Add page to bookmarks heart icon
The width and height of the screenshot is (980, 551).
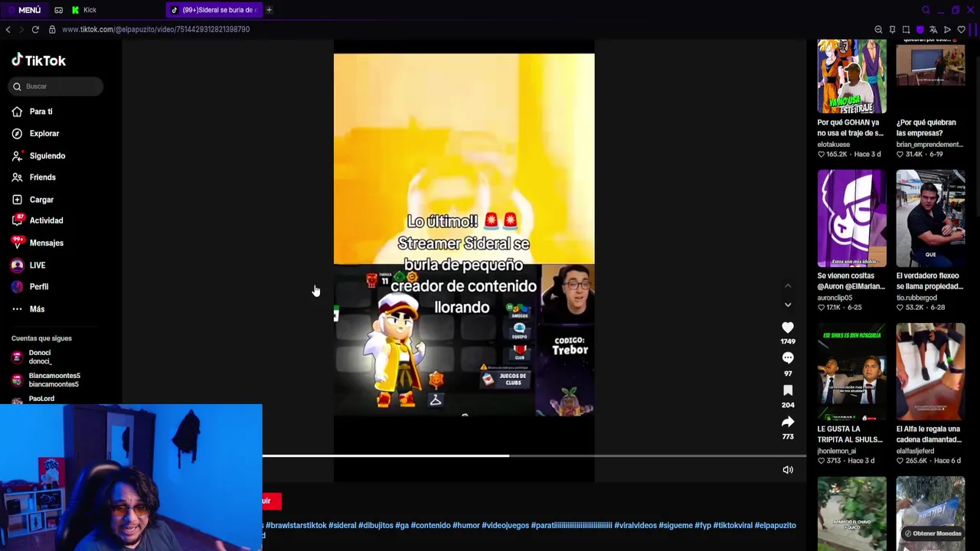(x=961, y=30)
